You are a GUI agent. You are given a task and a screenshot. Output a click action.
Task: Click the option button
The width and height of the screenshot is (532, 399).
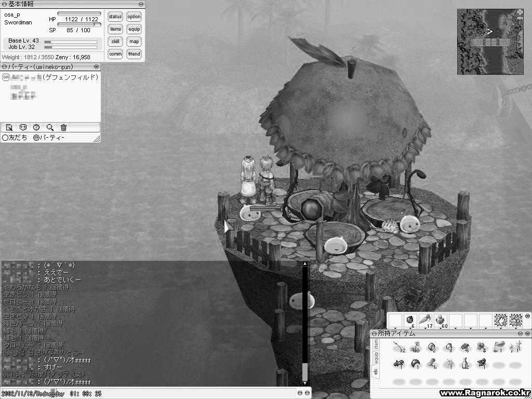[x=134, y=17]
